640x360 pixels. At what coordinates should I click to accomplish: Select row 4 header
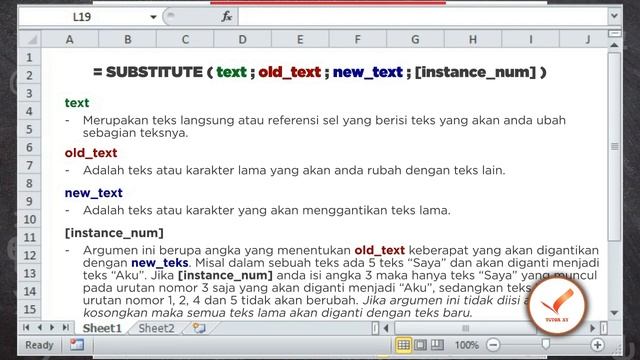pyautogui.click(x=29, y=111)
